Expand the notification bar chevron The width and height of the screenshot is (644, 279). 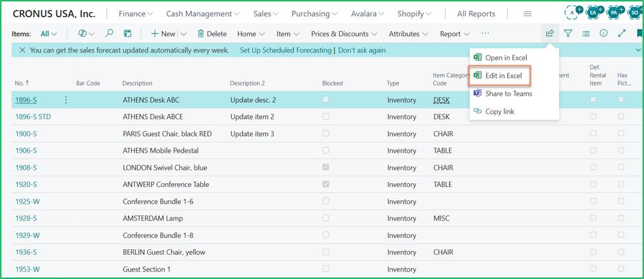638,50
